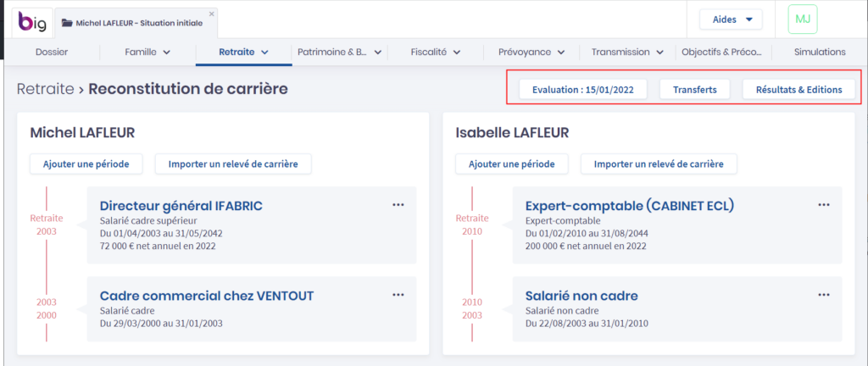
Task: Open options menu for Salarié non cadre
Action: tap(823, 295)
